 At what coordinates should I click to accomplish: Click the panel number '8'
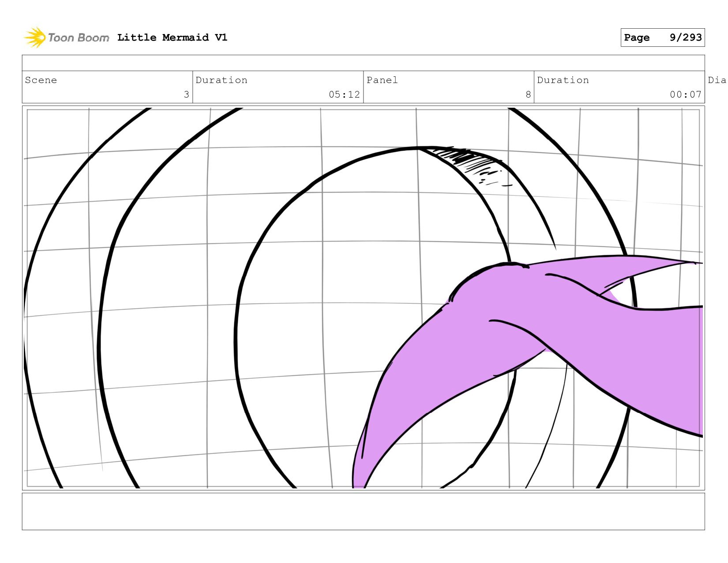(x=528, y=94)
